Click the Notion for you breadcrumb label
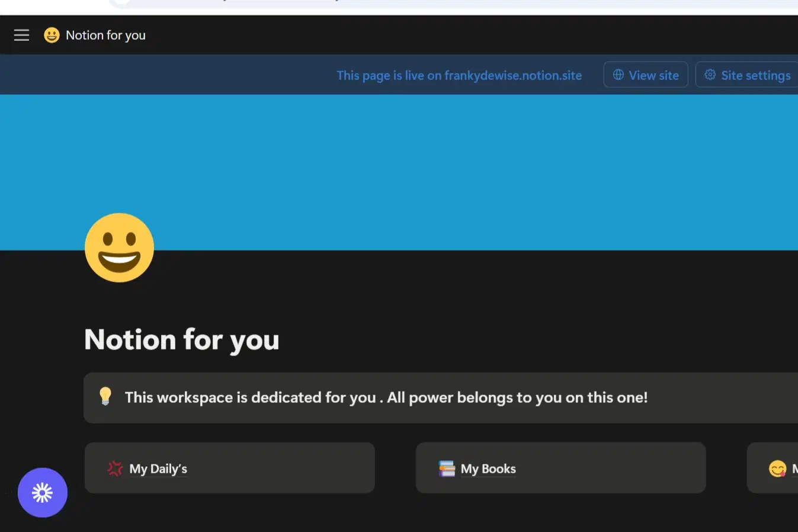This screenshot has width=798, height=532. (x=106, y=35)
